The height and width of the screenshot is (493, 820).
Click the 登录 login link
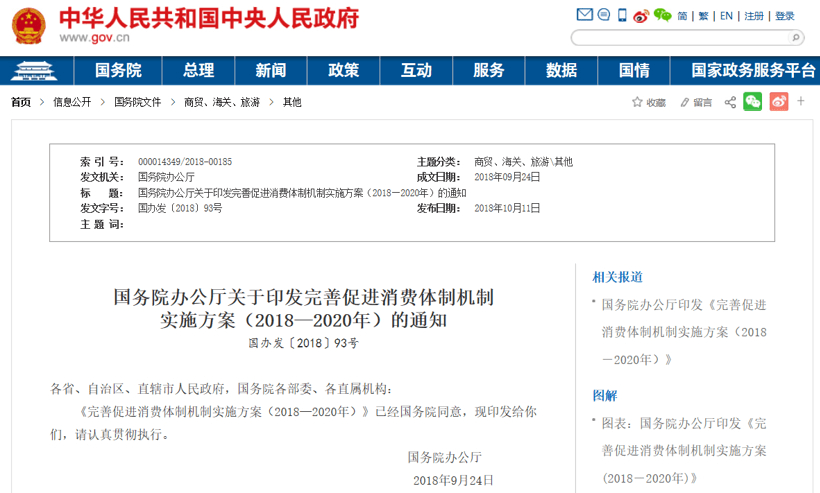pos(785,16)
